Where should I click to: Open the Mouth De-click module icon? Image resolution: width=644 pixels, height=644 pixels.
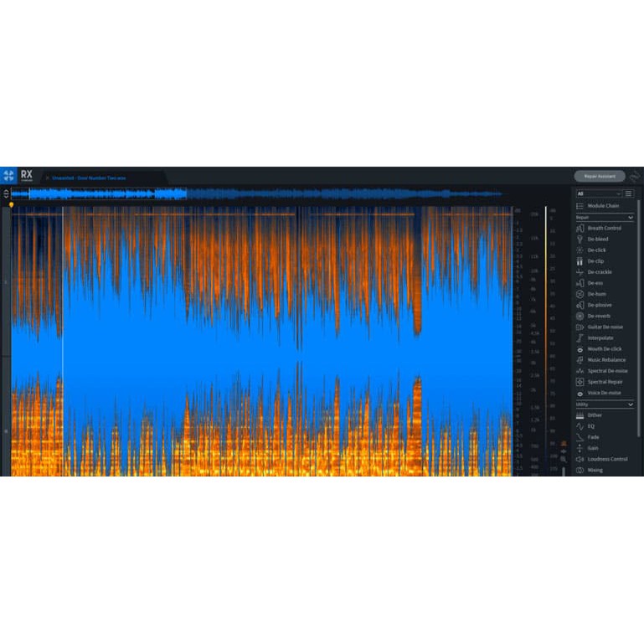580,349
